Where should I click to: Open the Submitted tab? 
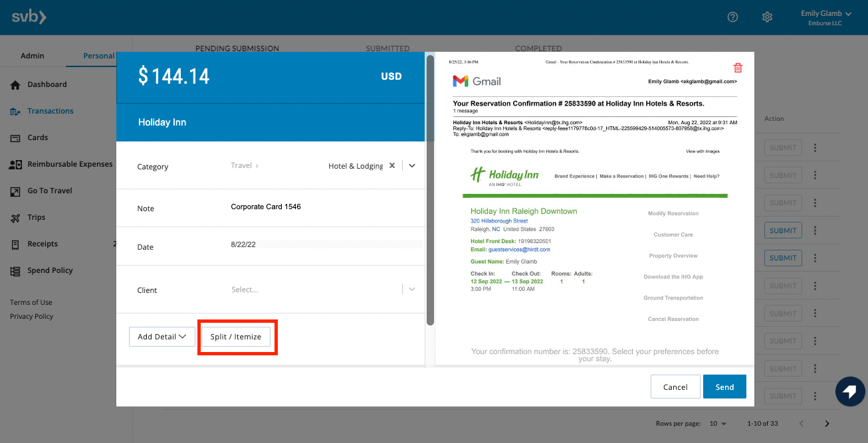click(387, 48)
